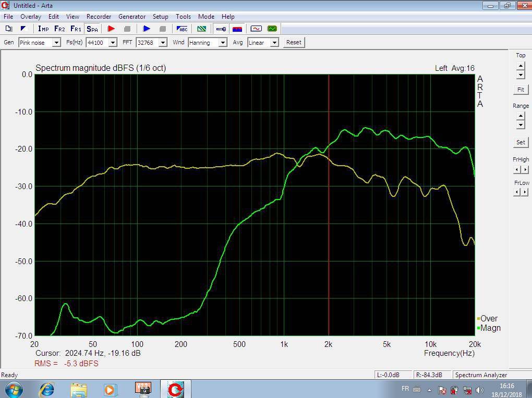Image resolution: width=532 pixels, height=398 pixels.
Task: Open the File menu
Action: (x=8, y=17)
